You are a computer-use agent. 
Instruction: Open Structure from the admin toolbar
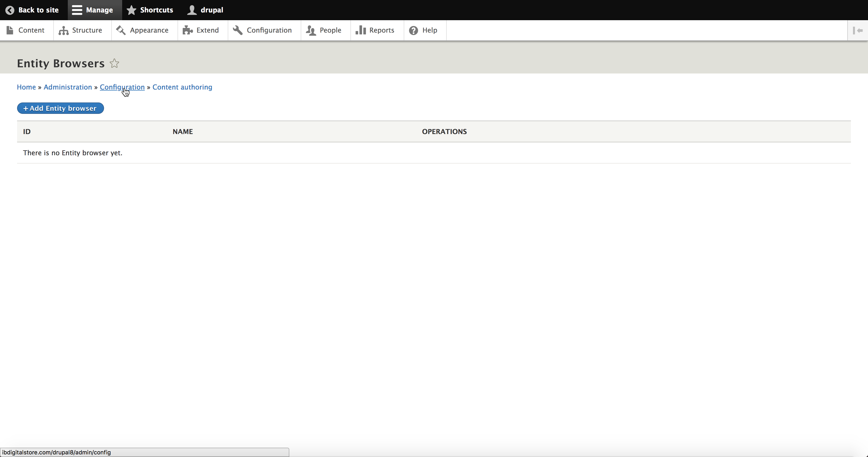(80, 30)
